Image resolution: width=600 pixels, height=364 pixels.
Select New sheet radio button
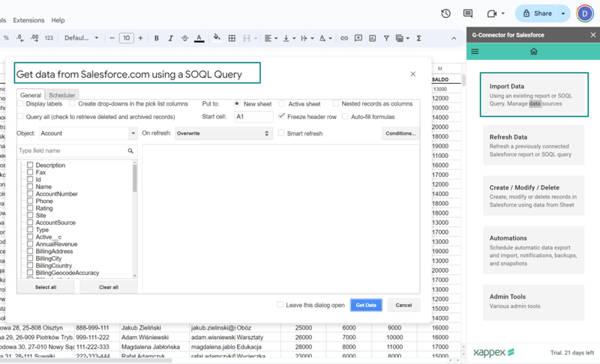(237, 103)
